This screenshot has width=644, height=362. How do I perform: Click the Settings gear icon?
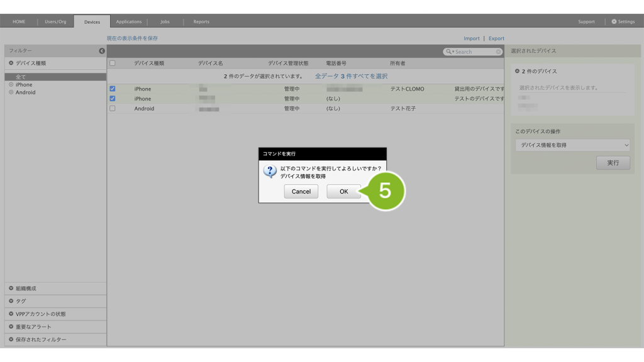click(x=614, y=22)
